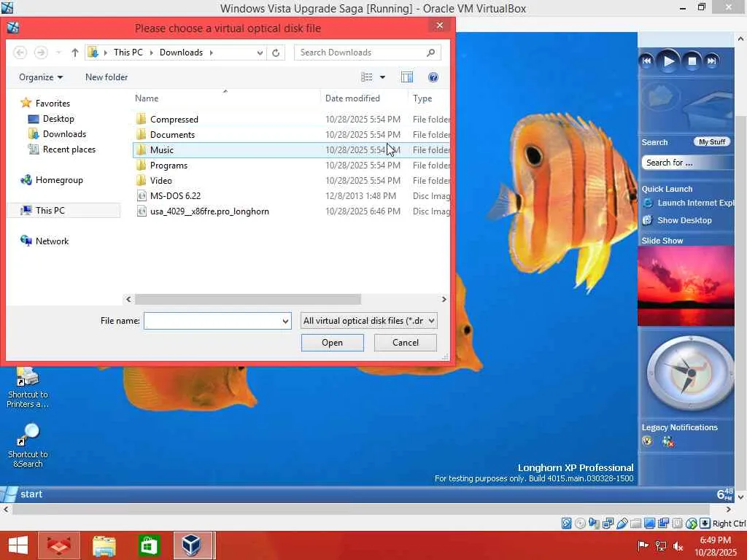Select Homegroup in the navigation pane
This screenshot has height=560, width=747.
[x=52, y=180]
